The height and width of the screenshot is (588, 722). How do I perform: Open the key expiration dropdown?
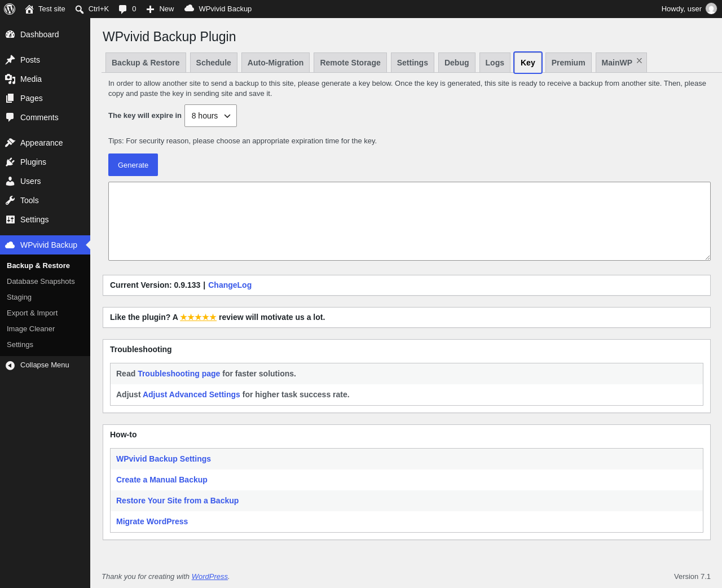click(x=210, y=116)
